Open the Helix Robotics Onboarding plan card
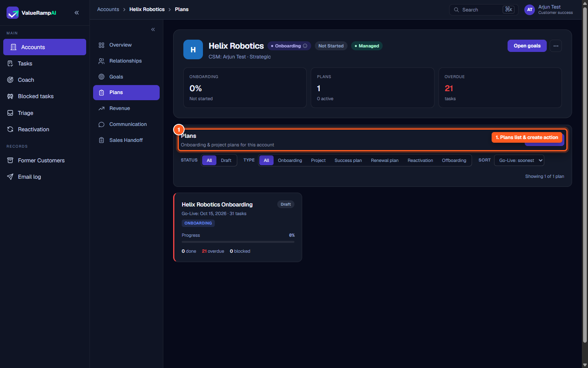Viewport: 588px width, 368px height. tap(238, 227)
